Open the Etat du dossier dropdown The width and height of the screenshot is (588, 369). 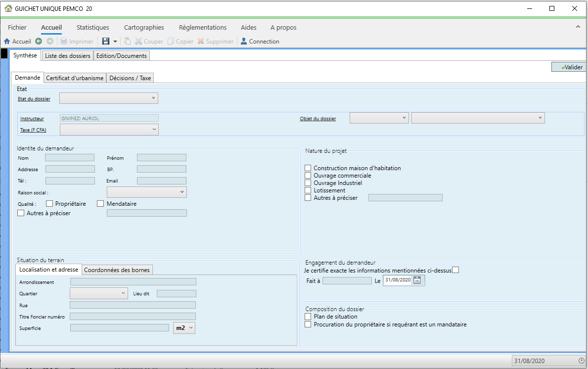click(109, 98)
